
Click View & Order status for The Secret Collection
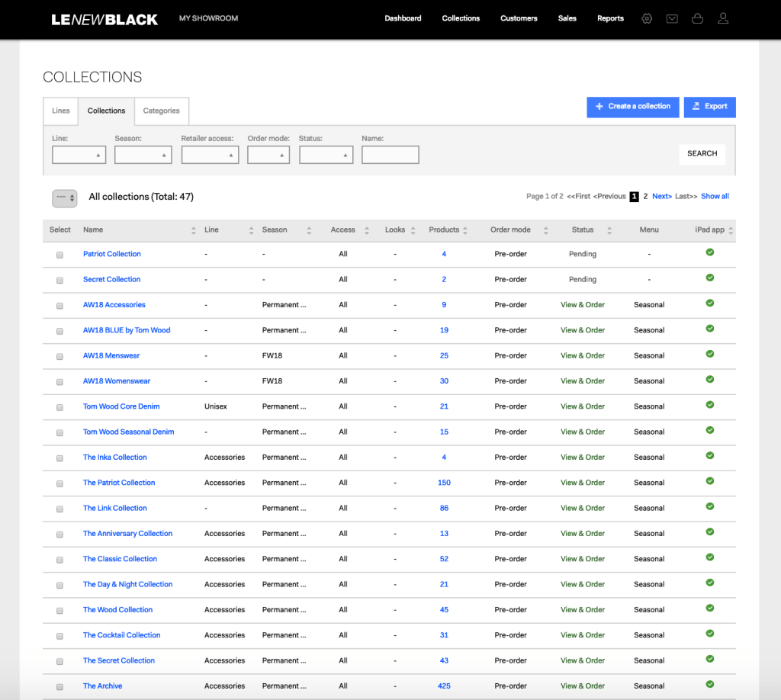[x=582, y=660]
